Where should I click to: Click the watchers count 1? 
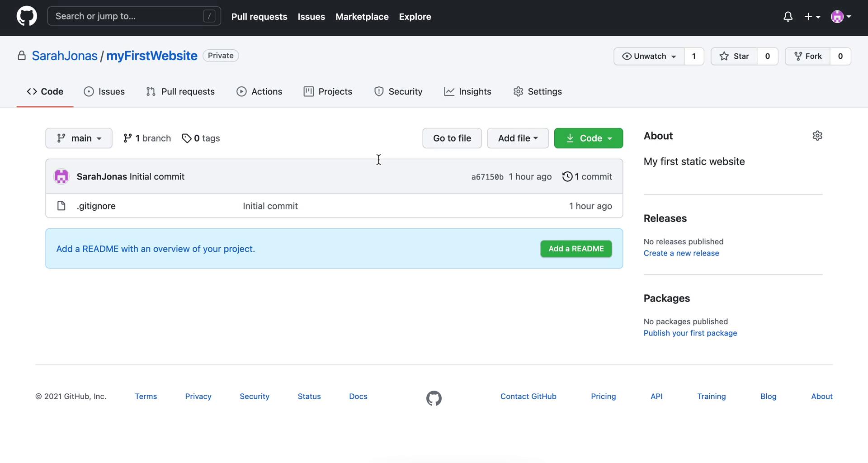(694, 56)
